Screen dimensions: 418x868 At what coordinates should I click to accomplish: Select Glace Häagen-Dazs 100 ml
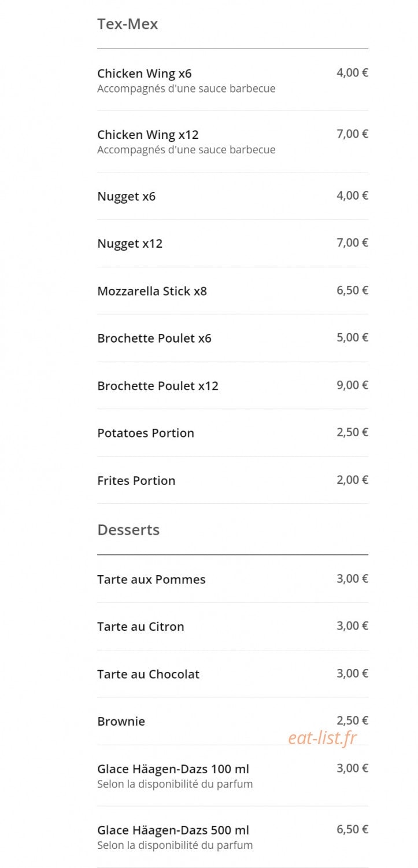232,776
